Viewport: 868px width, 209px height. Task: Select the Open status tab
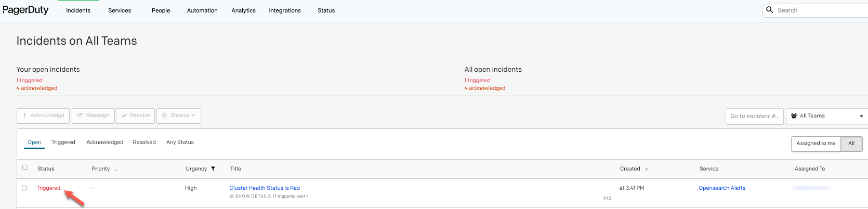tap(34, 142)
